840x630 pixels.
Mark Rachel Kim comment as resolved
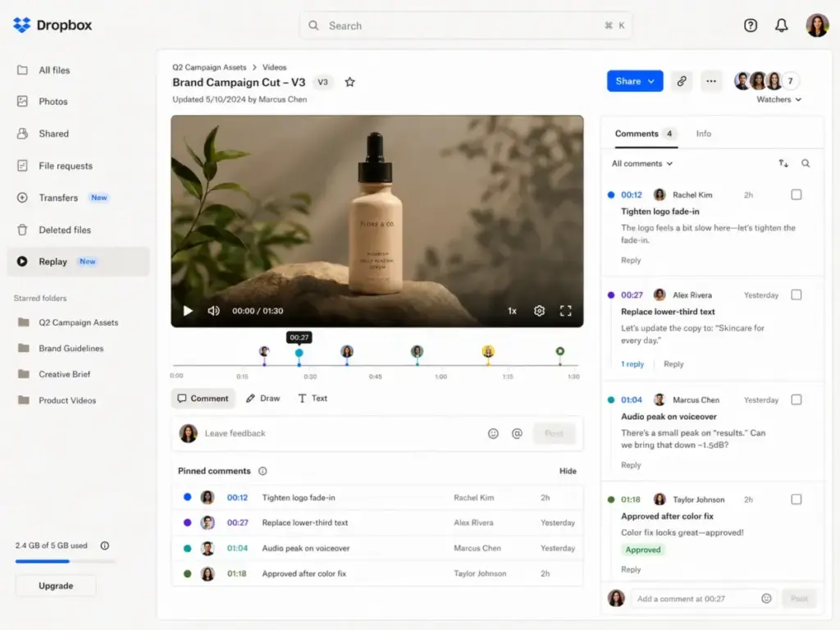click(796, 194)
